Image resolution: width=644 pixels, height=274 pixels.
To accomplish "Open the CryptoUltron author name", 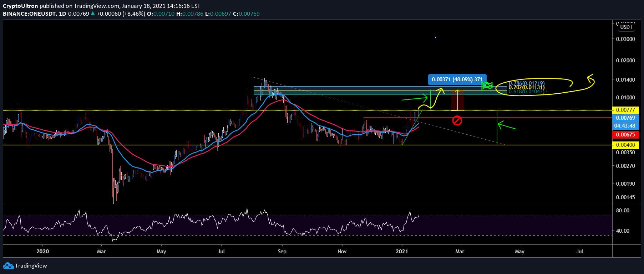I will (20, 6).
